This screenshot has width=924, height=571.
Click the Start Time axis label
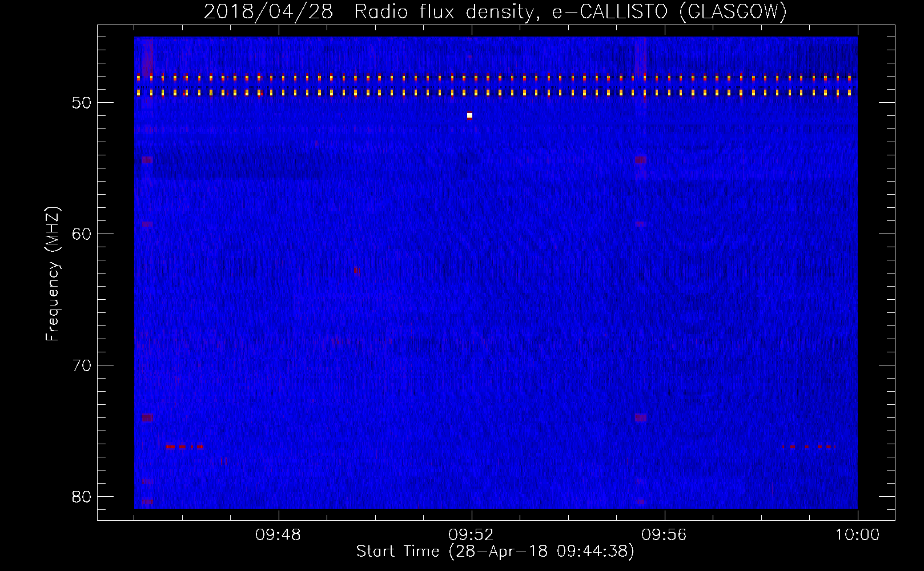point(495,552)
